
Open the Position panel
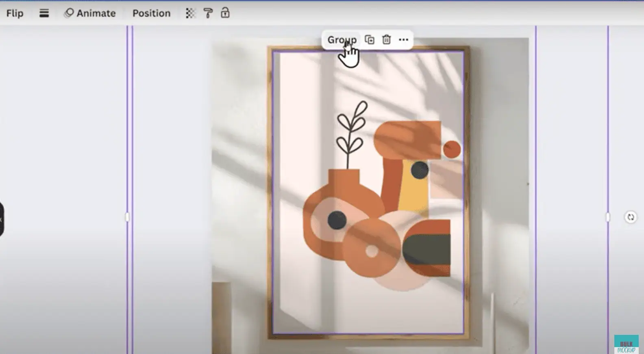(x=151, y=13)
